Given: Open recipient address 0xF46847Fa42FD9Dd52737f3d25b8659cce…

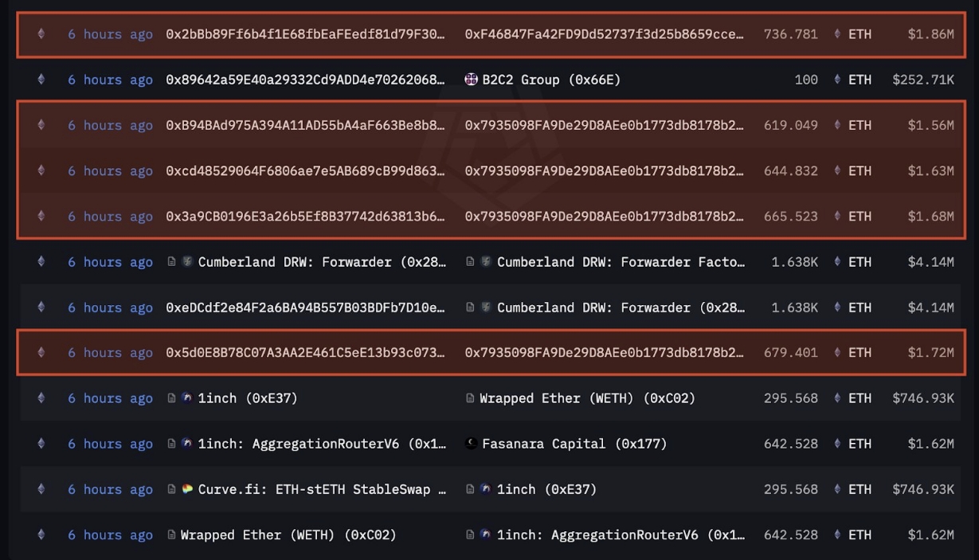Looking at the screenshot, I should coord(605,34).
